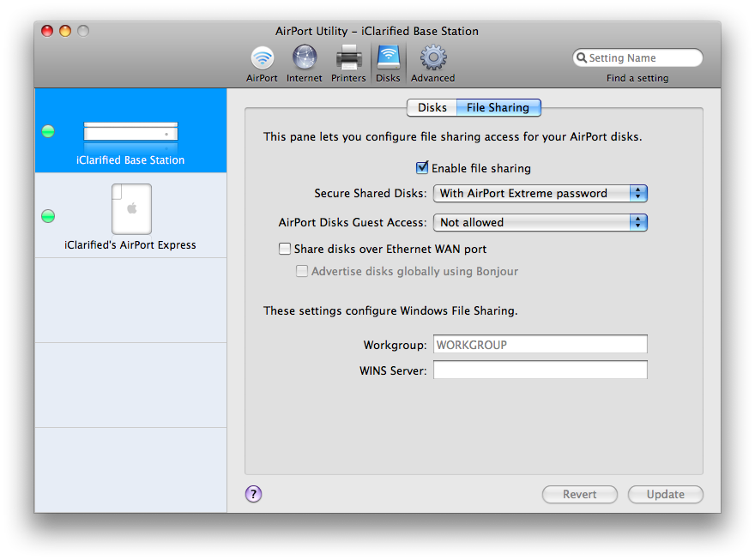Switch to the Disks tab

click(432, 108)
